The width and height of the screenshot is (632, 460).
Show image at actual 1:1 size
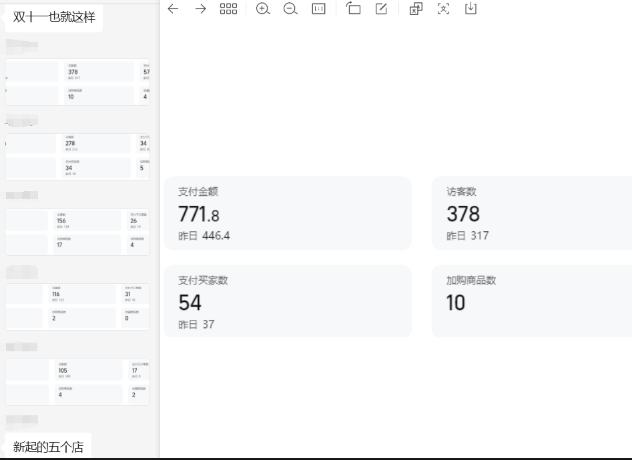point(319,9)
